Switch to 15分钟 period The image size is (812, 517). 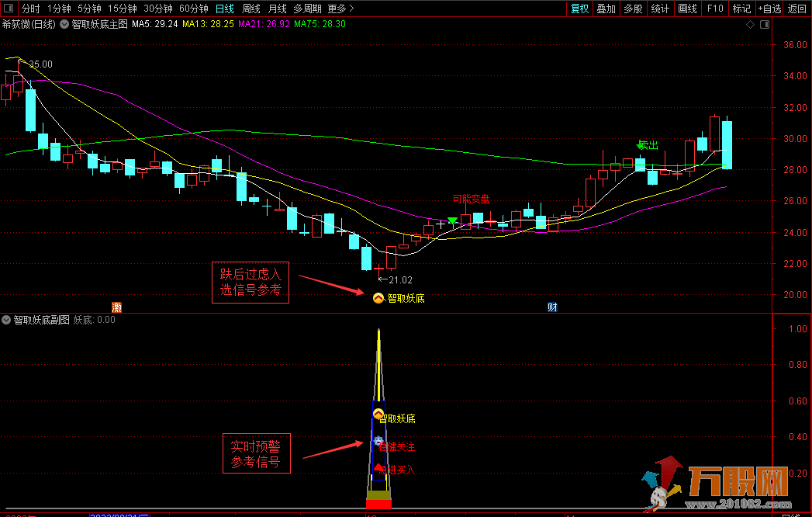[123, 9]
